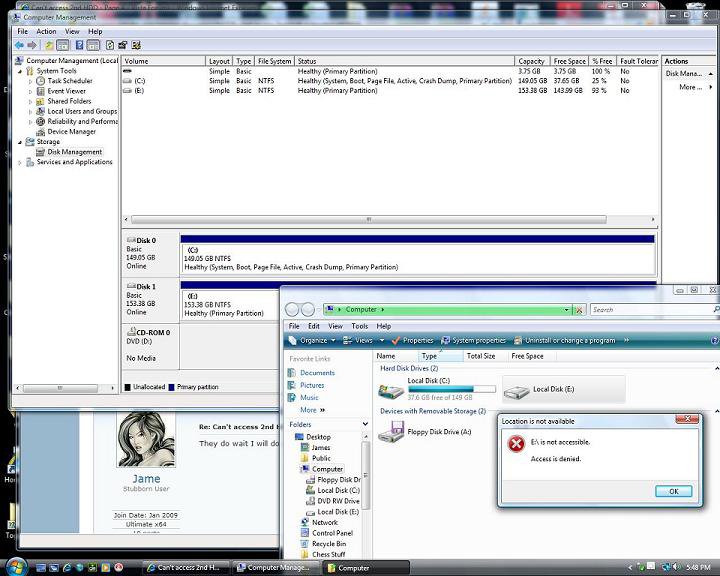
Task: Click System properties toolbar button
Action: pos(473,340)
